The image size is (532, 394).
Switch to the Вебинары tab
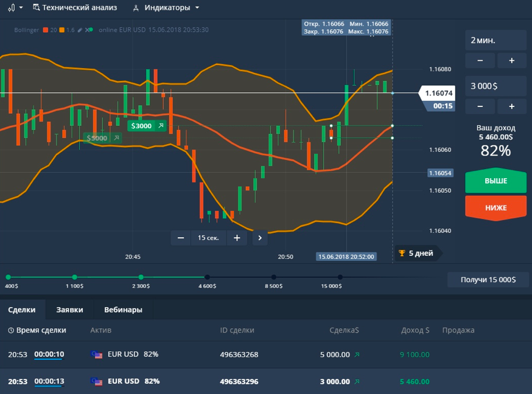(x=123, y=309)
